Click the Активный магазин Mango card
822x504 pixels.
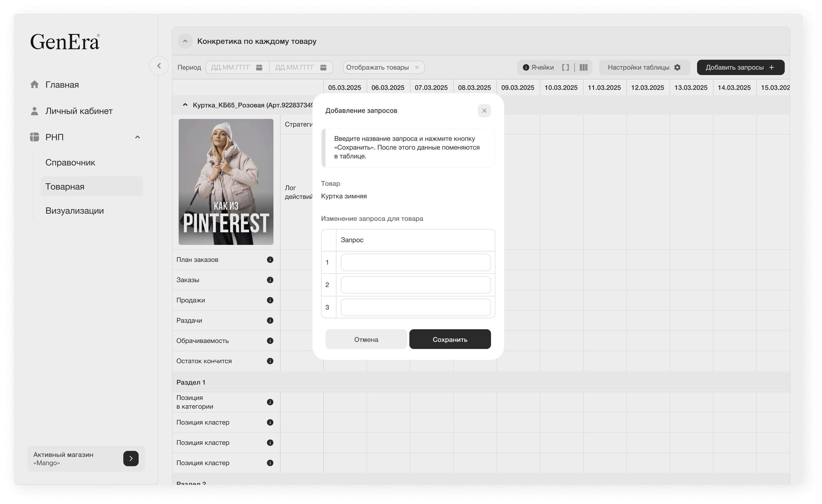point(86,458)
